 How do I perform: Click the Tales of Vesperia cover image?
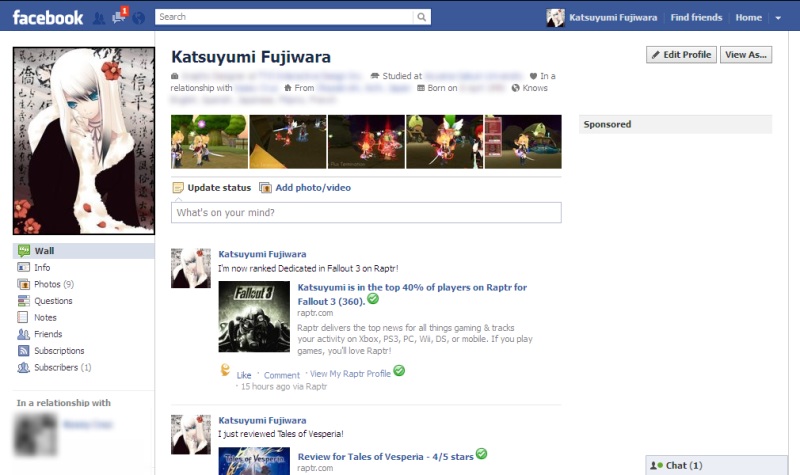[254, 461]
